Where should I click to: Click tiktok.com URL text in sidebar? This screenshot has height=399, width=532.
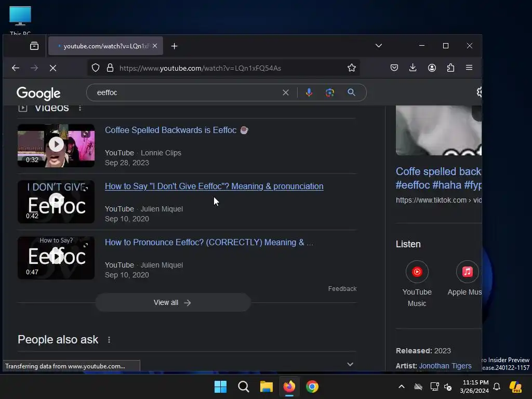pyautogui.click(x=438, y=200)
